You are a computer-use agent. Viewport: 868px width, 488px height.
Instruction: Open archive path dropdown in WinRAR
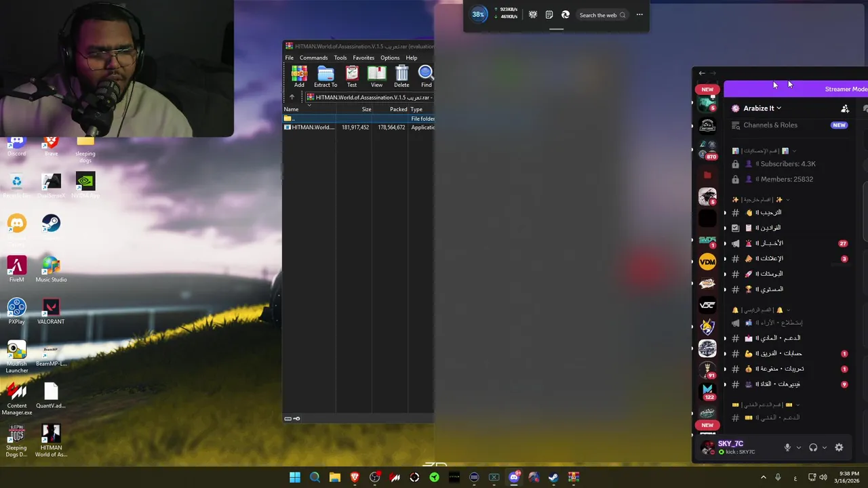(x=370, y=98)
